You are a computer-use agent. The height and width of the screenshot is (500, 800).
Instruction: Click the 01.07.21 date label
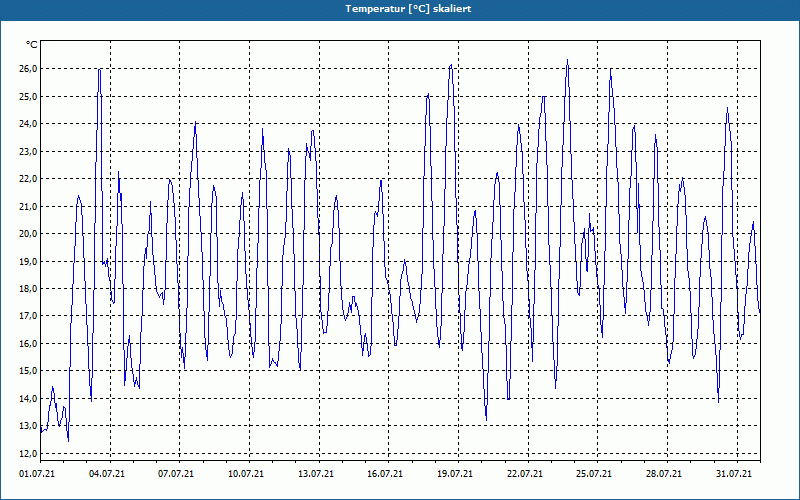click(37, 474)
